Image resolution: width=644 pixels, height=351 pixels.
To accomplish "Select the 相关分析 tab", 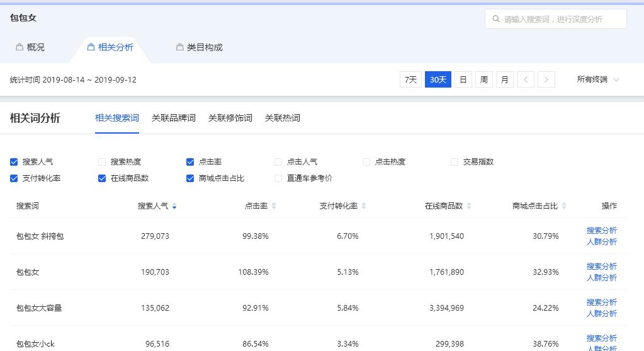I will click(110, 47).
